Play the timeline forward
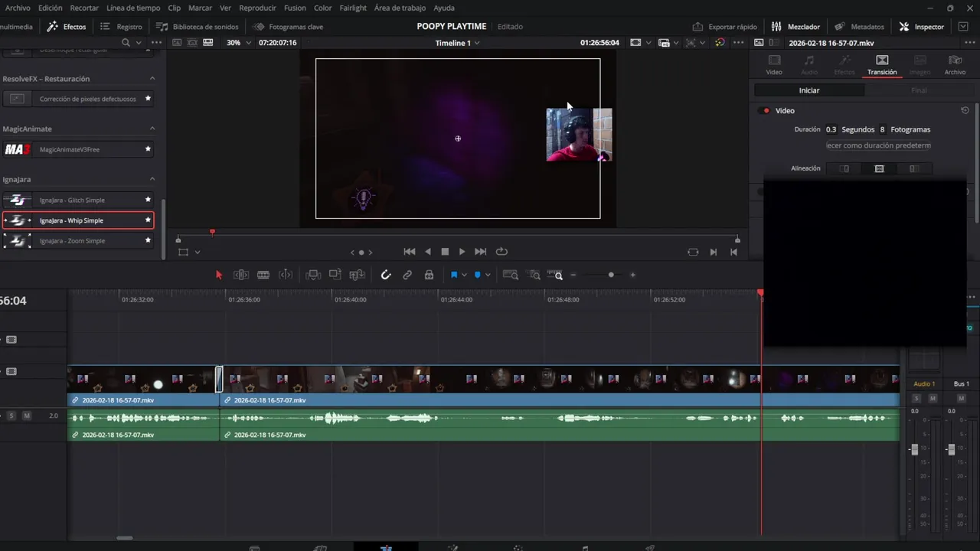Screen dimensions: 980x551 pyautogui.click(x=462, y=252)
